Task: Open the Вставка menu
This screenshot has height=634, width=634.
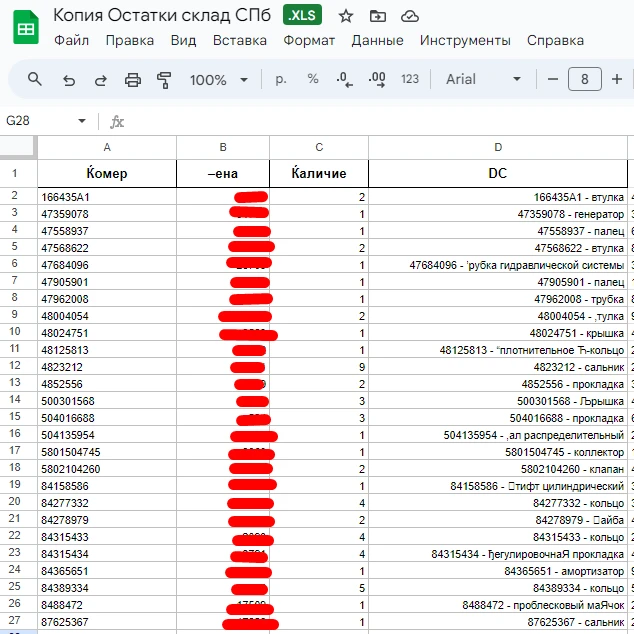Action: point(240,40)
